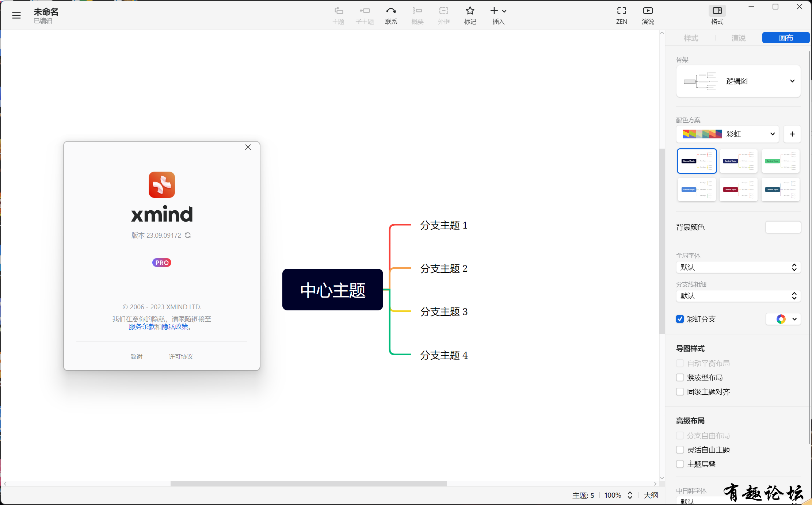This screenshot has width=812, height=505.
Task: Click the 未命名 document title
Action: (46, 12)
